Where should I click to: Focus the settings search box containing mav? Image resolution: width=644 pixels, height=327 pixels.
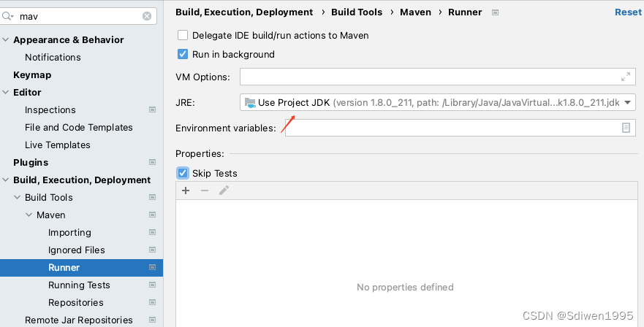coord(78,16)
